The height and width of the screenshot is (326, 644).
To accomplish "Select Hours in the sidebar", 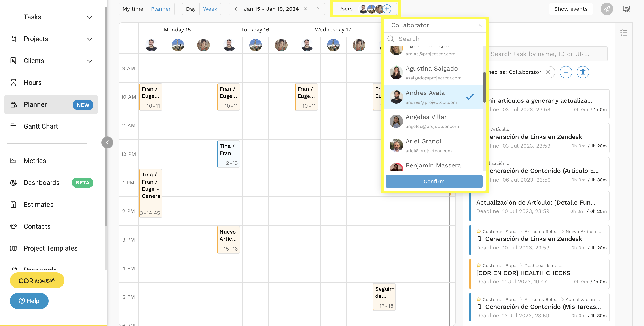I will coord(32,82).
